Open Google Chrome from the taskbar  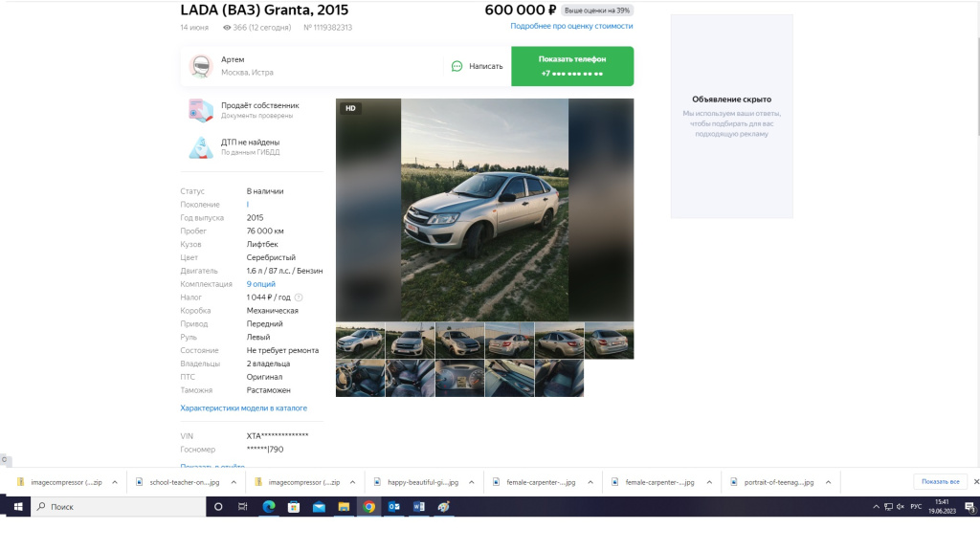(x=368, y=507)
